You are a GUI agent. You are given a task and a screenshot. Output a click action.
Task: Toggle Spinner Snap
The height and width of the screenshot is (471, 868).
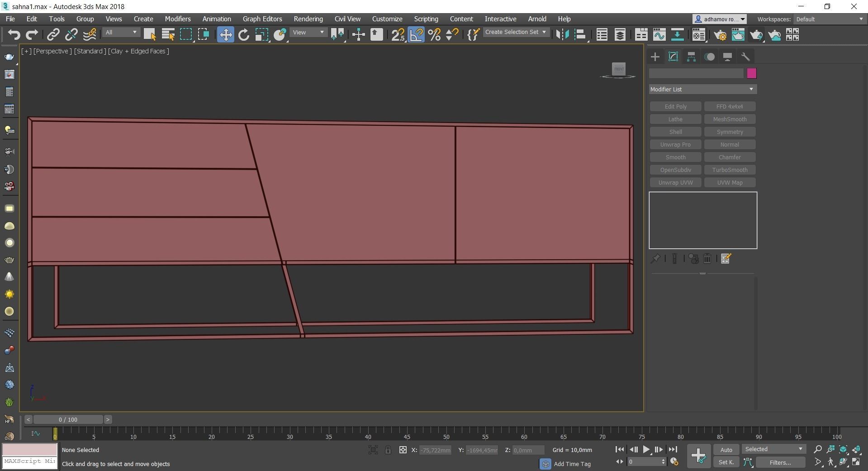(x=452, y=35)
